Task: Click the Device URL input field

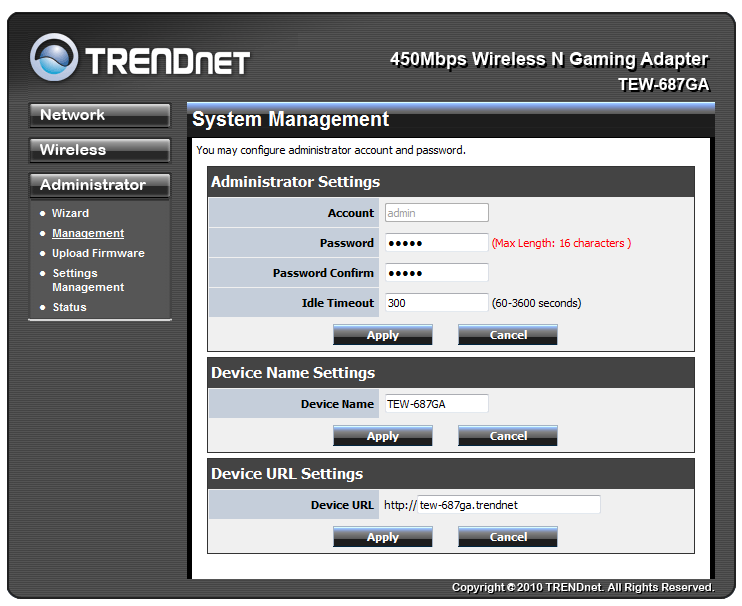Action: click(509, 505)
